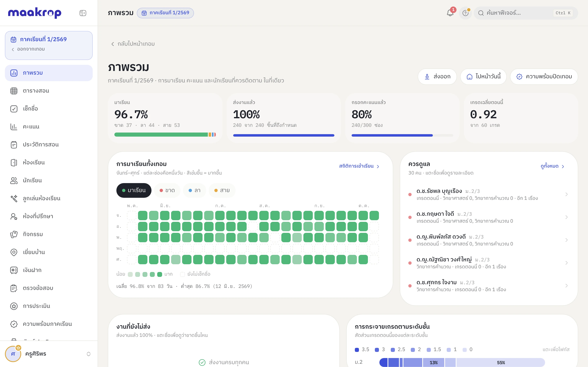
Task: Select the สาย attendance filter
Action: pyautogui.click(x=222, y=190)
